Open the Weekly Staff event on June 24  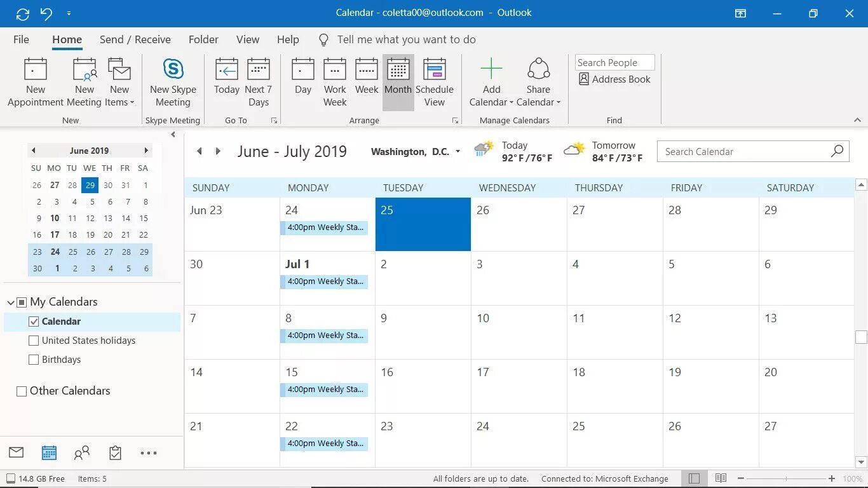coord(325,227)
